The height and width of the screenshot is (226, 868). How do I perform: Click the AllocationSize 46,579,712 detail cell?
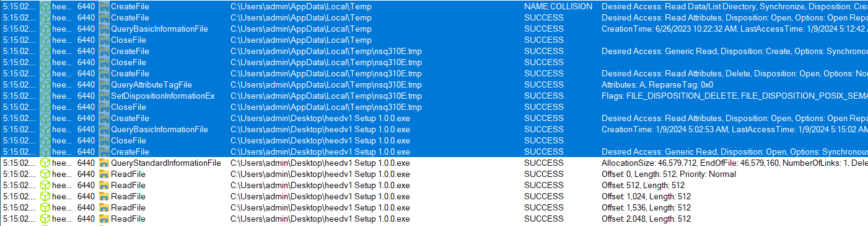(x=734, y=163)
